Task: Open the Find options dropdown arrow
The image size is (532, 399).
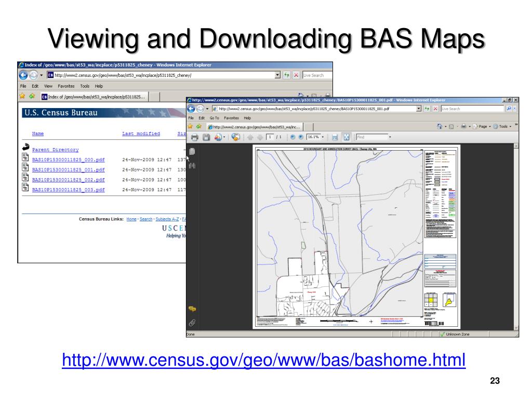Action: [x=390, y=137]
